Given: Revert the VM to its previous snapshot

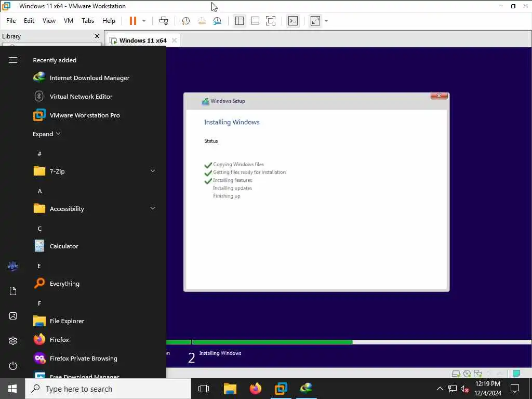Looking at the screenshot, I should click(x=202, y=21).
